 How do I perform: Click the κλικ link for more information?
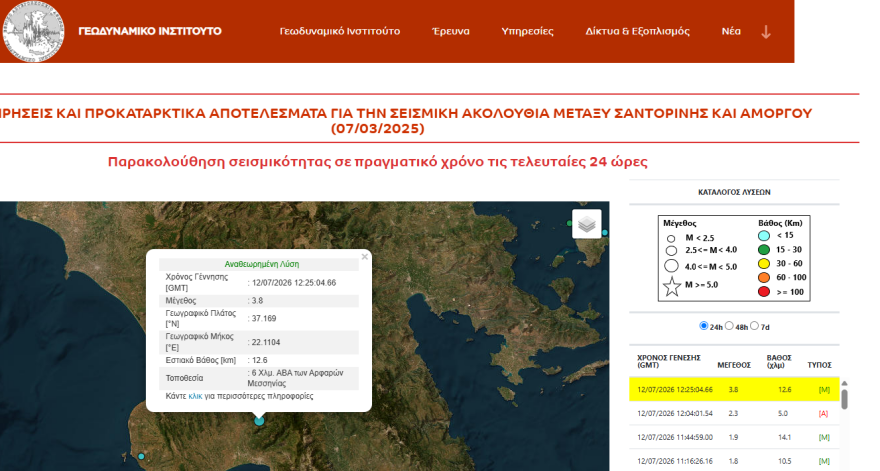(x=195, y=396)
